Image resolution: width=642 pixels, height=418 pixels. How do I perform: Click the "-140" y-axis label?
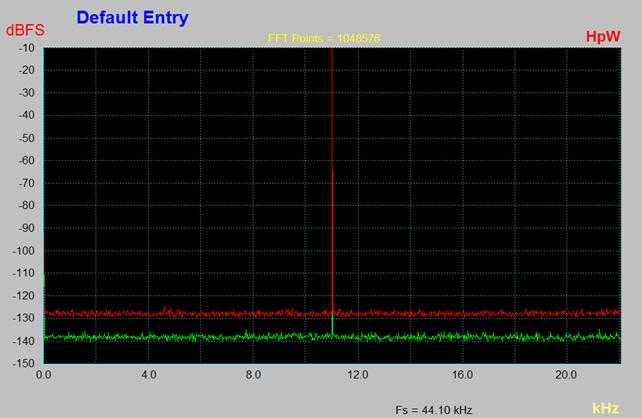coord(24,341)
